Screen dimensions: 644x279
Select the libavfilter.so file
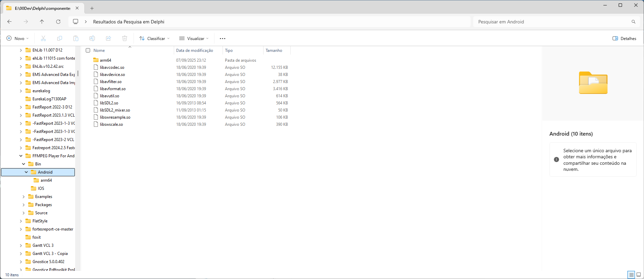point(110,82)
